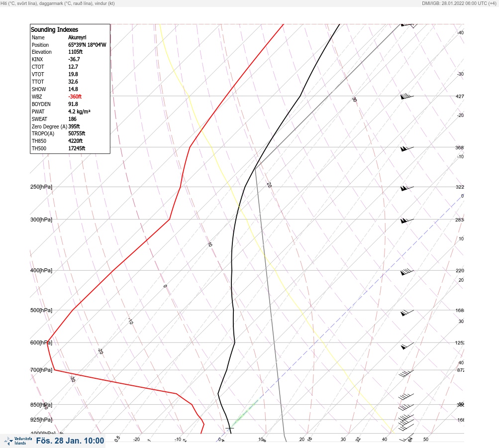Click the KINX value -36.7
This screenshot has width=499, height=448.
click(x=74, y=59)
